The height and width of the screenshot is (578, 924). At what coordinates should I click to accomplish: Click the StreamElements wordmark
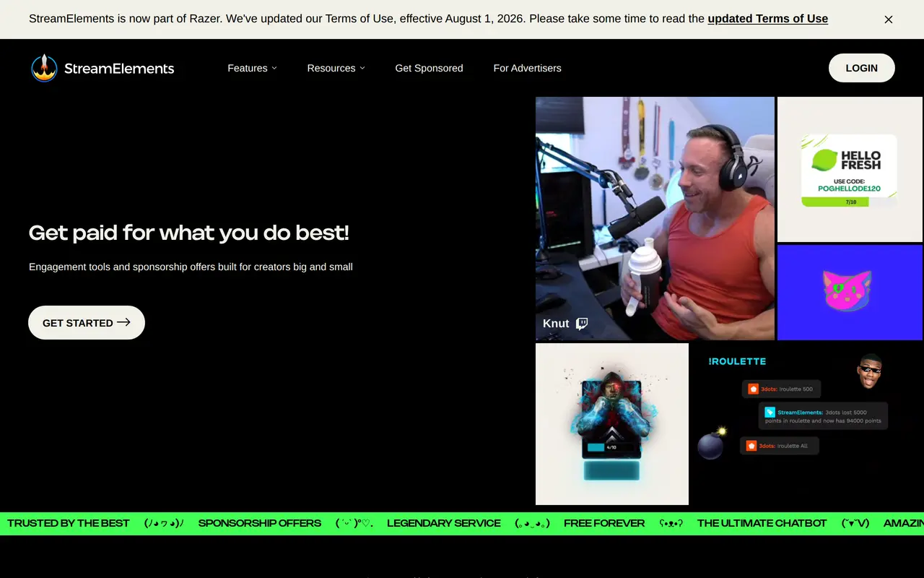[119, 69]
